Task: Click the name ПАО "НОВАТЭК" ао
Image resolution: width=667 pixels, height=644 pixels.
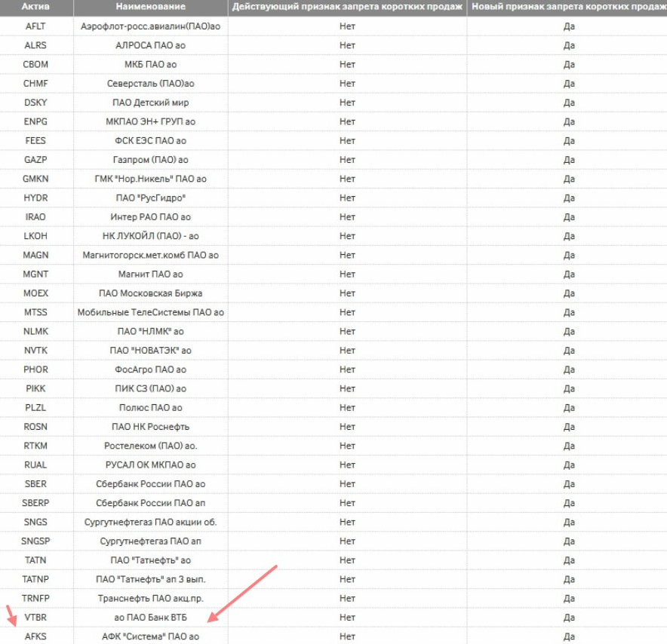Action: pyautogui.click(x=151, y=351)
